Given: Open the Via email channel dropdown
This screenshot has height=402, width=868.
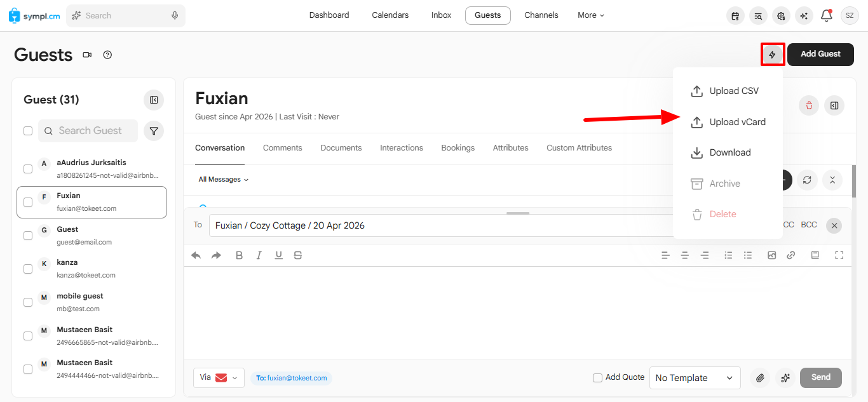Looking at the screenshot, I should (219, 378).
